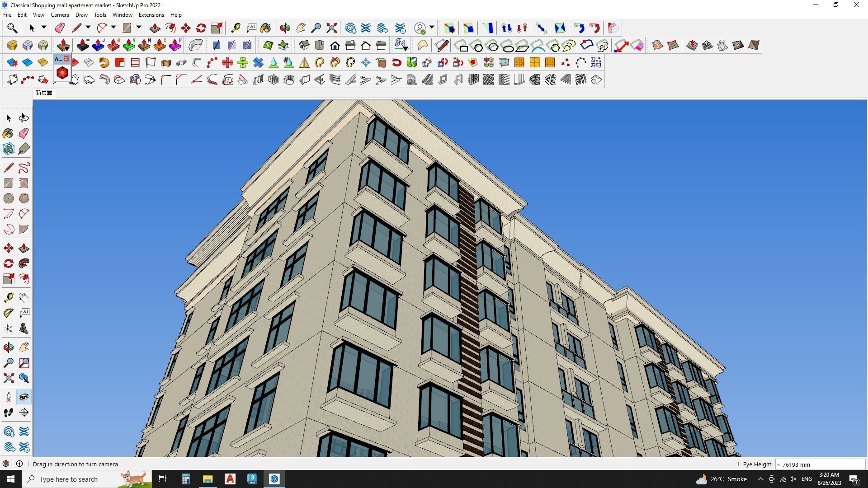
Task: Toggle the Look Around eye tool
Action: pyautogui.click(x=24, y=397)
